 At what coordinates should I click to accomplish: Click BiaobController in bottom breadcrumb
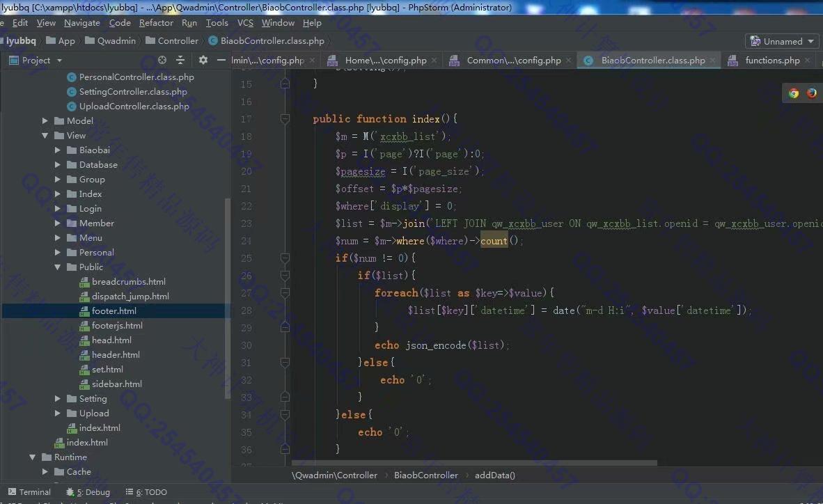[x=425, y=475]
